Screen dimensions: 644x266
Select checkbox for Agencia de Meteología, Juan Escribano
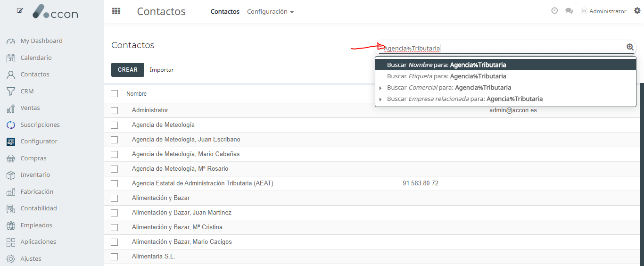pos(114,140)
